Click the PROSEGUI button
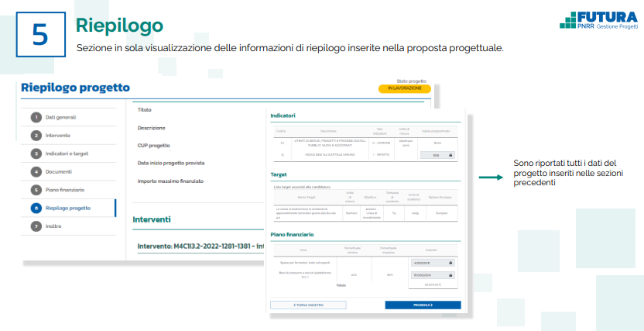The image size is (644, 331). pos(423,305)
